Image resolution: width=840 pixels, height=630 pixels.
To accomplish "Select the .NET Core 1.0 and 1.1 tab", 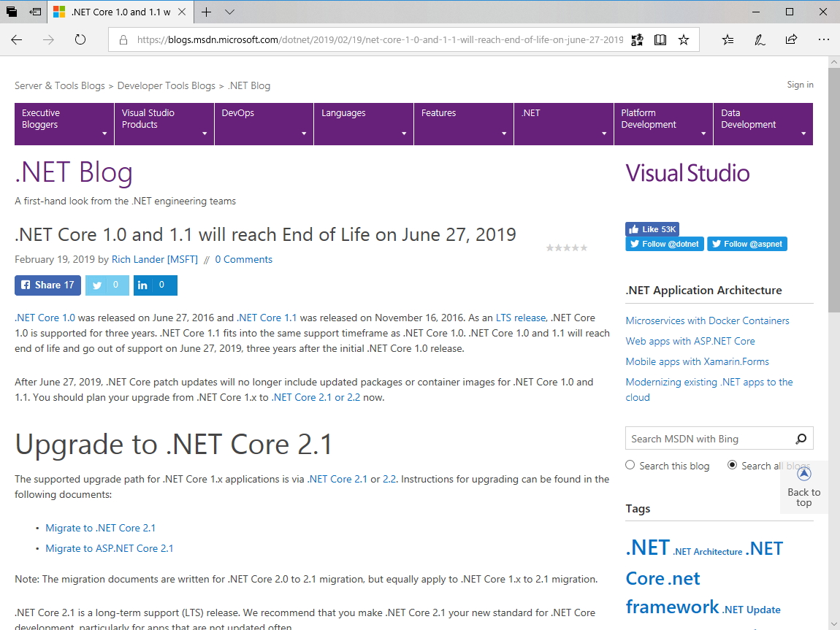I will (x=121, y=12).
